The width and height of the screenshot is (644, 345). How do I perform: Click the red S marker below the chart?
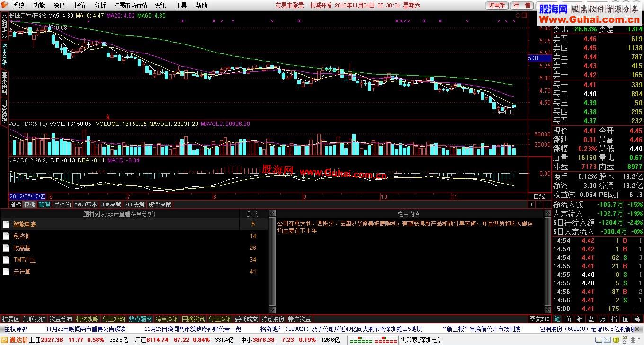pos(108,116)
